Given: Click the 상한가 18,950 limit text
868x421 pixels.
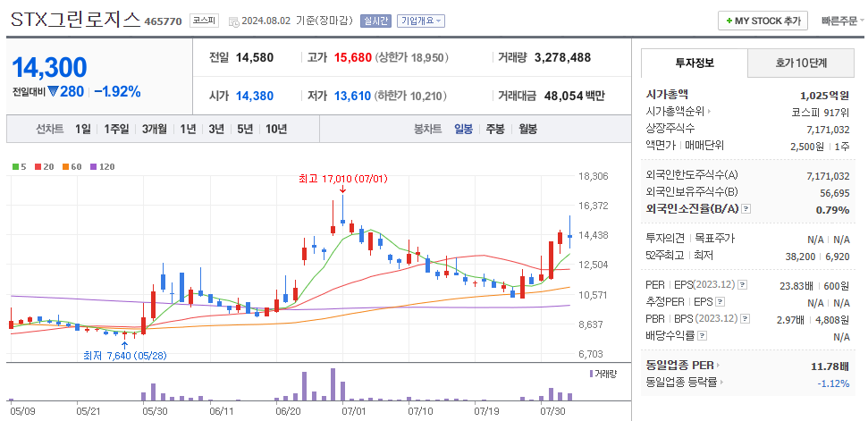Looking at the screenshot, I should tap(411, 57).
